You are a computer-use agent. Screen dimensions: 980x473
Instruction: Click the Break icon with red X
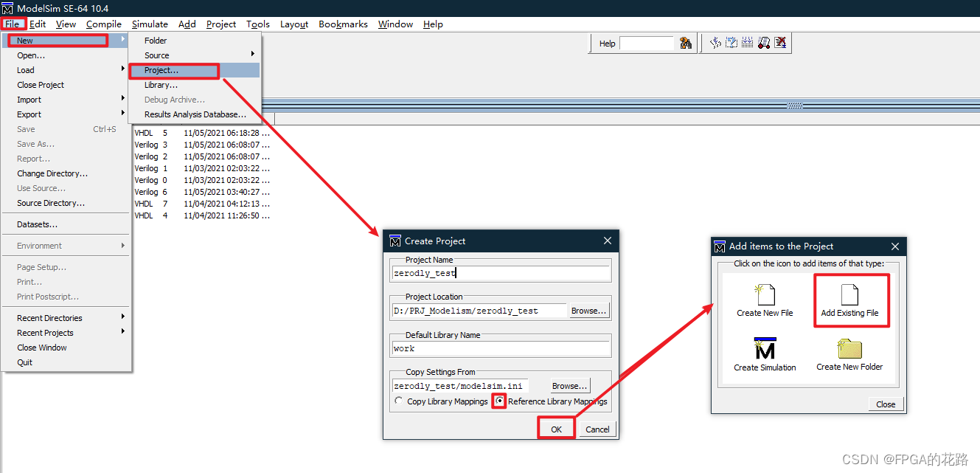point(780,43)
